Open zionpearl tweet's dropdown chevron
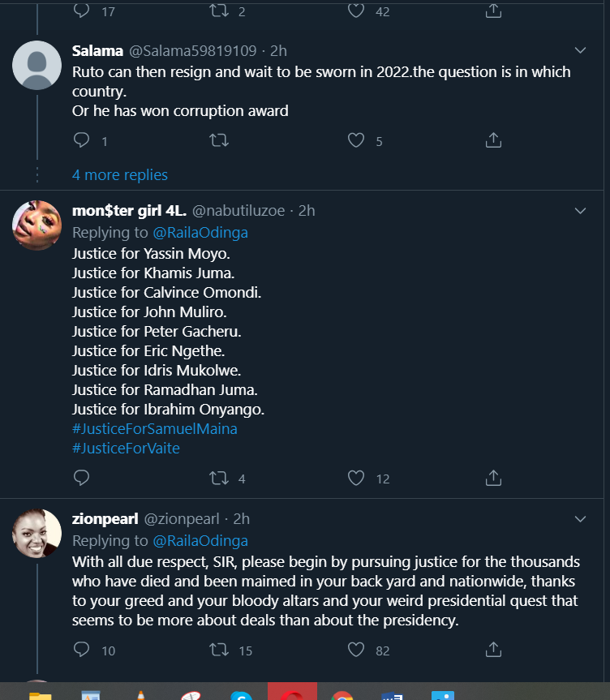The width and height of the screenshot is (610, 700). (580, 519)
